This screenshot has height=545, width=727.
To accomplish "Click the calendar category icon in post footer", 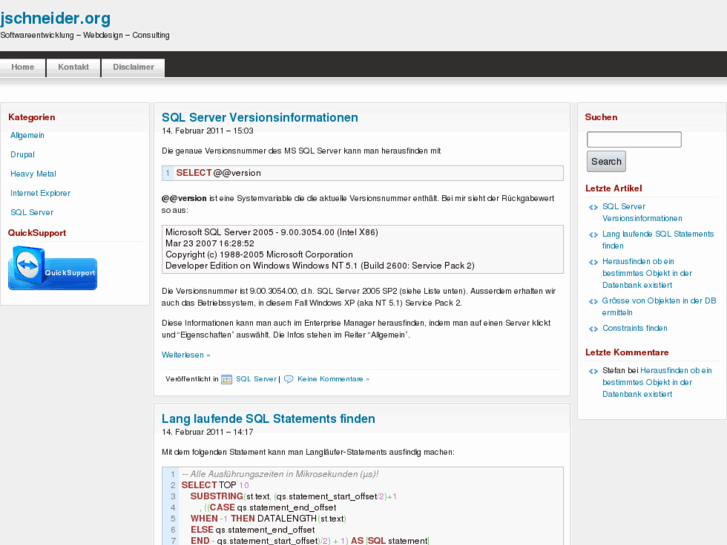I will [x=226, y=379].
